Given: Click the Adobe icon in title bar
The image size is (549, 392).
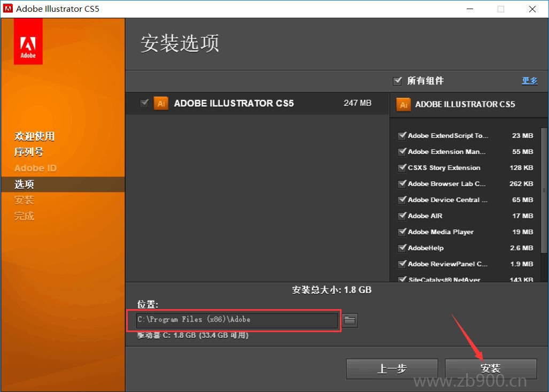Looking at the screenshot, I should click(x=8, y=9).
